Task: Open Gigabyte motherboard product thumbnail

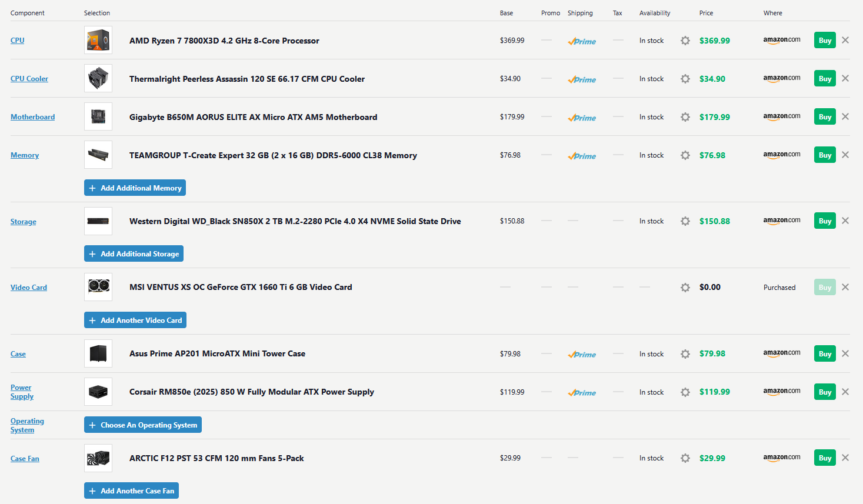Action: pyautogui.click(x=98, y=116)
